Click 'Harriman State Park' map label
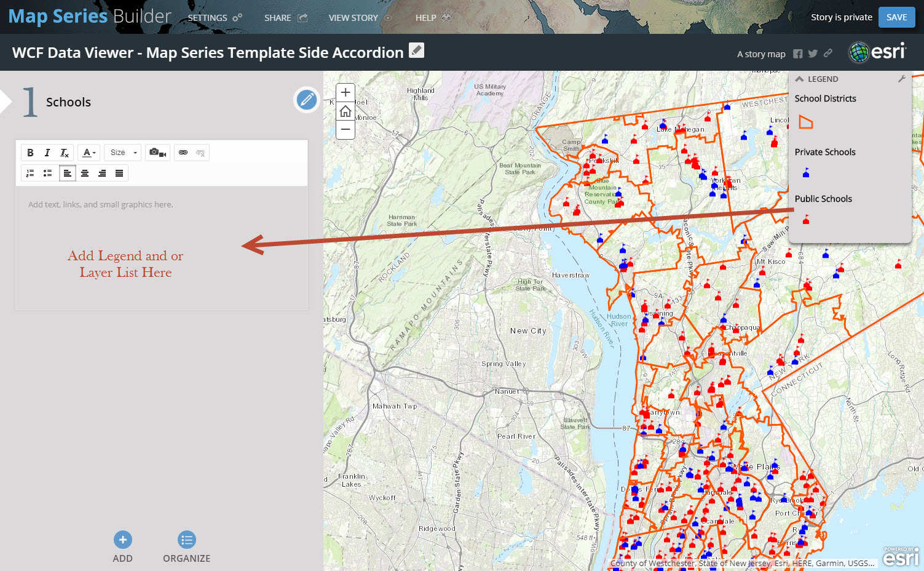Image resolution: width=924 pixels, height=571 pixels. (x=401, y=220)
